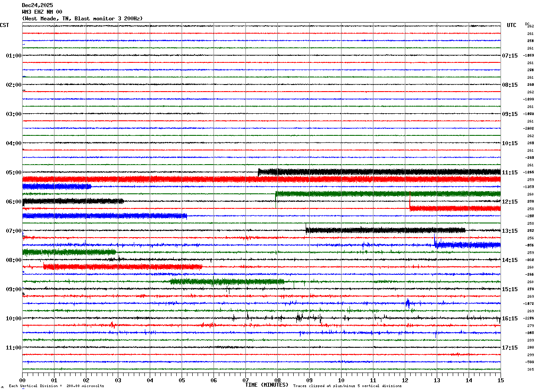Viewport: 536px width, 392px height.
Task: Click the 17:15 UTC time label
Action: click(x=510, y=348)
